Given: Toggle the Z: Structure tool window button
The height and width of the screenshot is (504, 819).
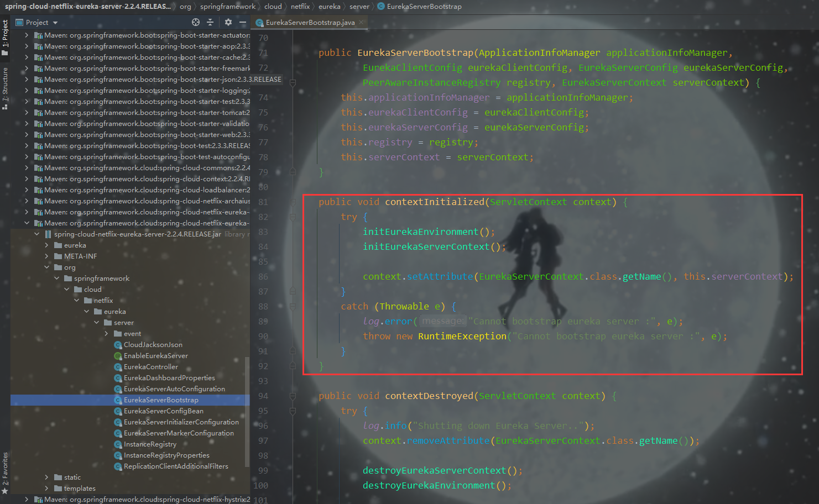Looking at the screenshot, I should tap(5, 88).
